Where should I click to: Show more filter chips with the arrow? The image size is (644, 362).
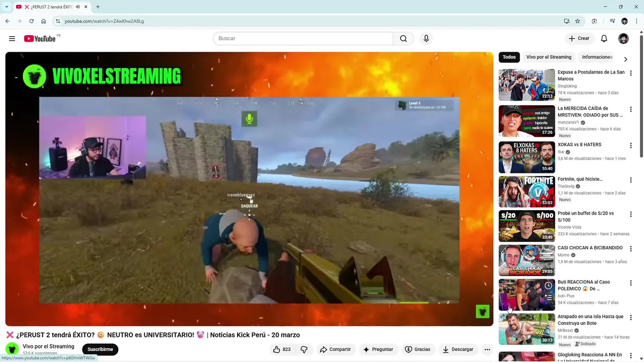point(625,59)
